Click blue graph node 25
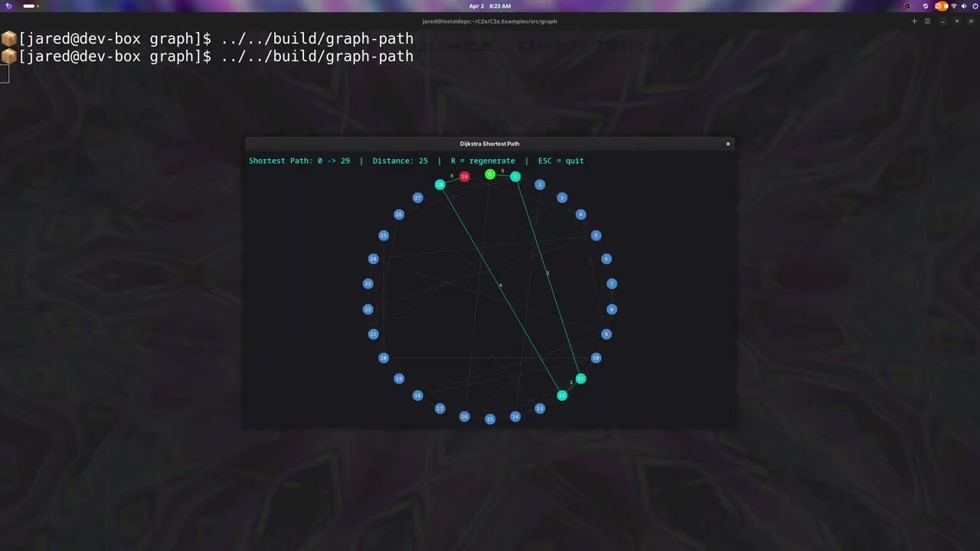The height and width of the screenshot is (551, 980). [x=384, y=236]
